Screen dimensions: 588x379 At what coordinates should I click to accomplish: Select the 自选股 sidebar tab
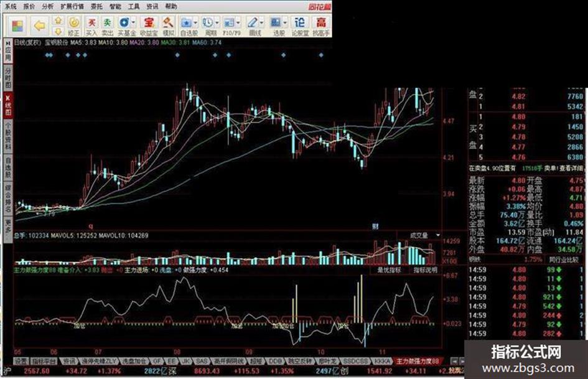8,167
